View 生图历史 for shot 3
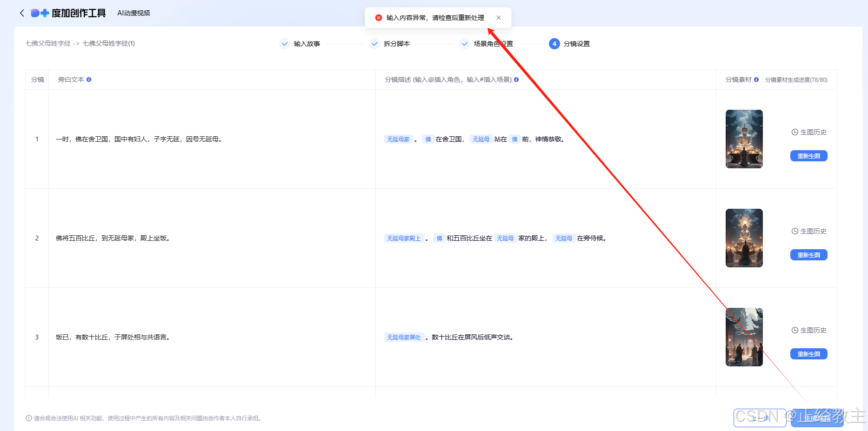Image resolution: width=868 pixels, height=431 pixels. tap(809, 330)
